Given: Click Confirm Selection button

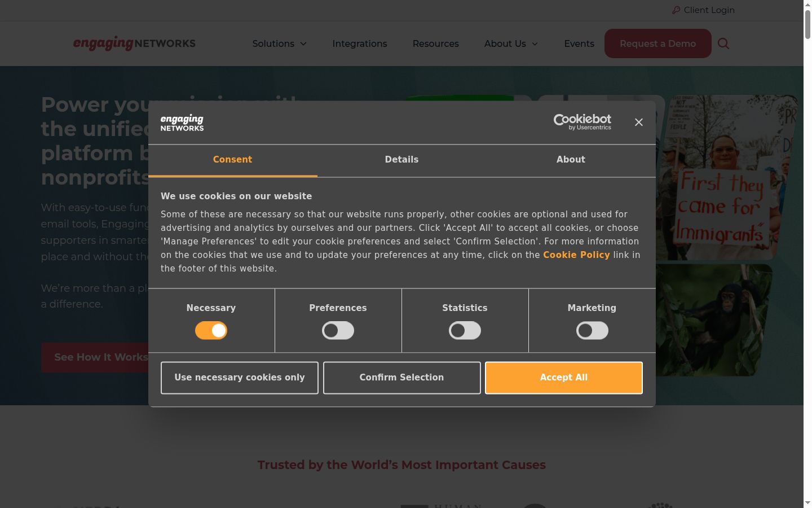Looking at the screenshot, I should [x=401, y=378].
